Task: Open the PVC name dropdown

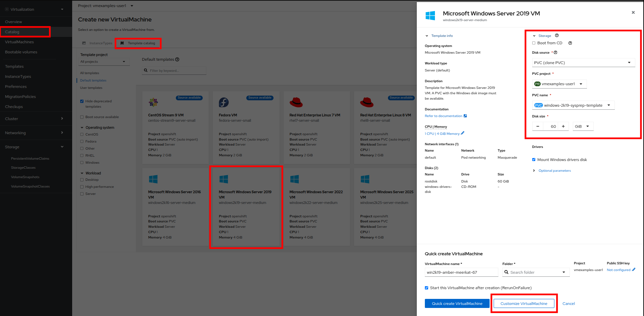Action: coord(573,105)
